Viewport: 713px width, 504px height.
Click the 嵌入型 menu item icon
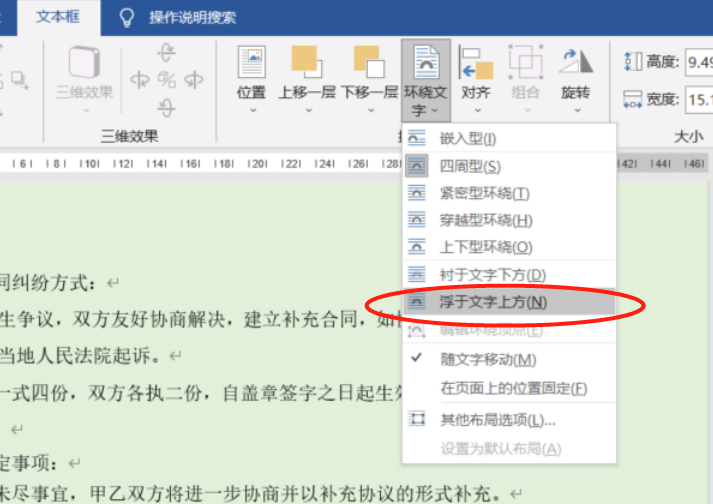tap(417, 138)
